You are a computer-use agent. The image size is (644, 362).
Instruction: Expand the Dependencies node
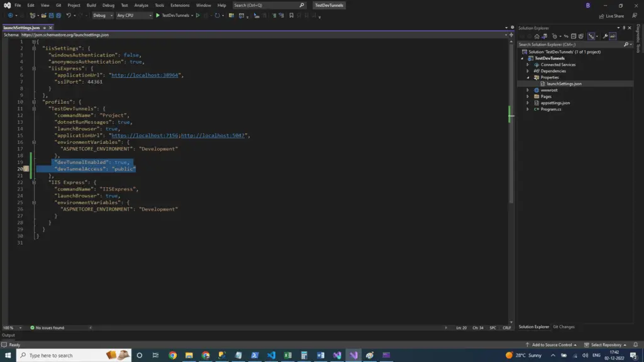click(x=528, y=71)
